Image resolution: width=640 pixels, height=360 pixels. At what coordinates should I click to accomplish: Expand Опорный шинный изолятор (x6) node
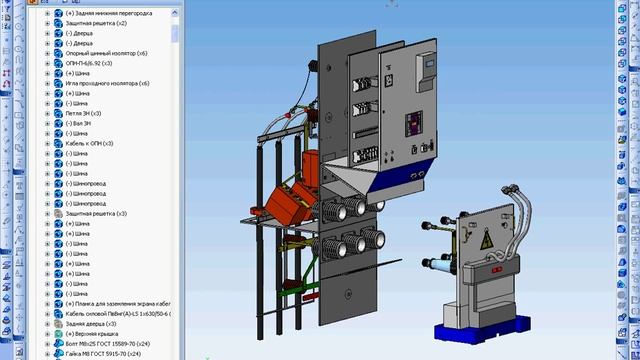click(x=47, y=53)
